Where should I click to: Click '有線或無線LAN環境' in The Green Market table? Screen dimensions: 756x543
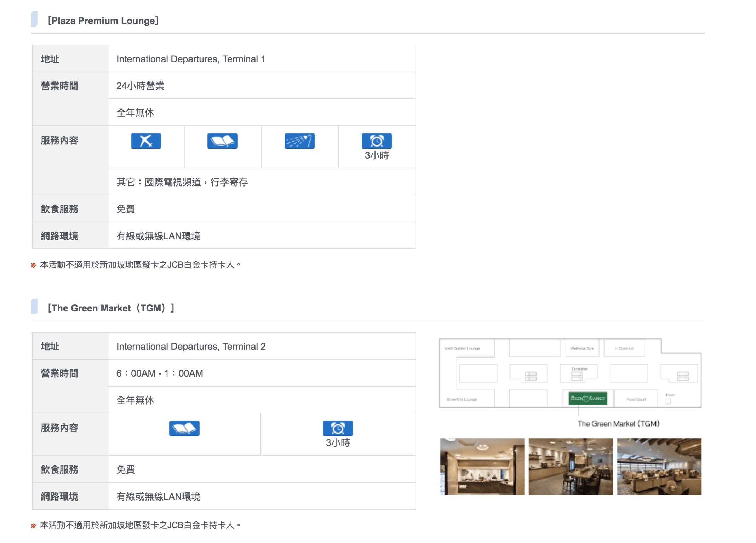click(159, 497)
